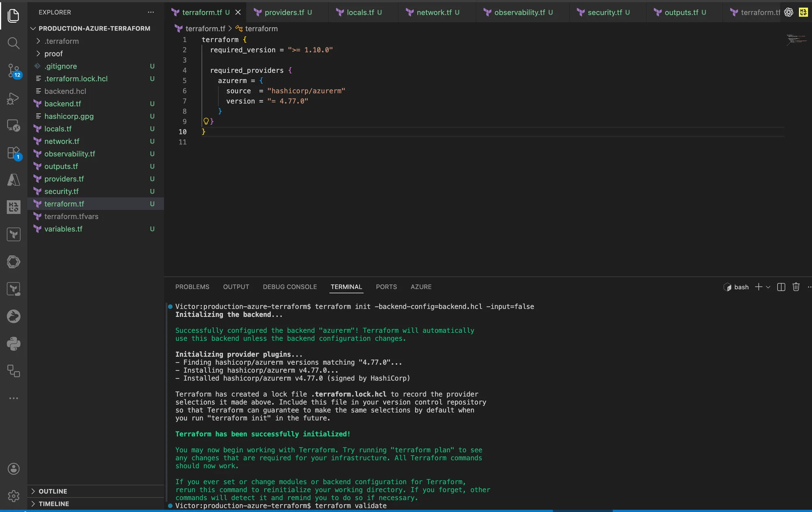Viewport: 812px width, 512px height.
Task: Show additional views ellipsis in activity bar
Action: point(13,398)
